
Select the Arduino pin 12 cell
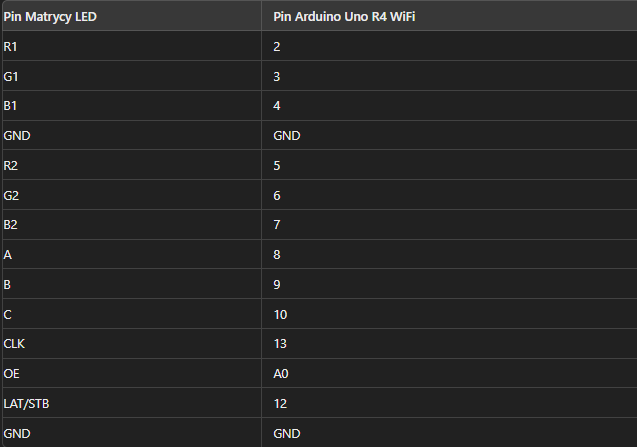pos(280,404)
